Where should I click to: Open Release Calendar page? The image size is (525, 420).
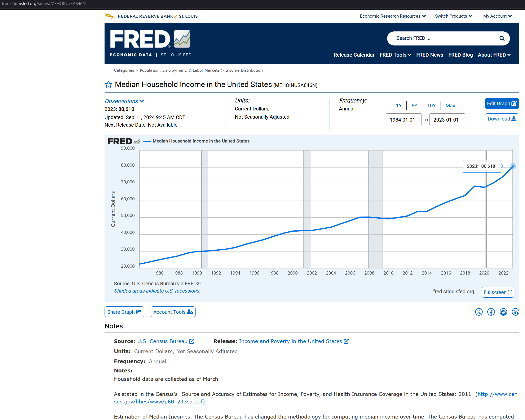(354, 55)
